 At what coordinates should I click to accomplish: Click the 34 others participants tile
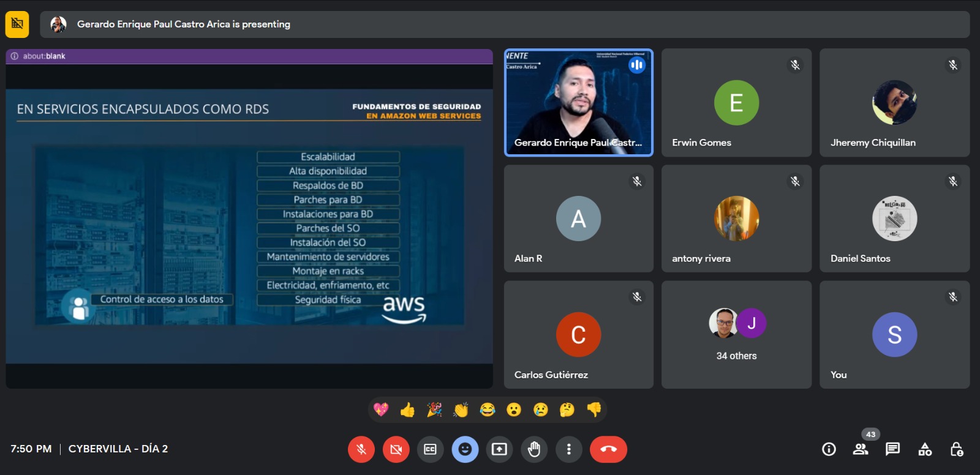pyautogui.click(x=736, y=335)
